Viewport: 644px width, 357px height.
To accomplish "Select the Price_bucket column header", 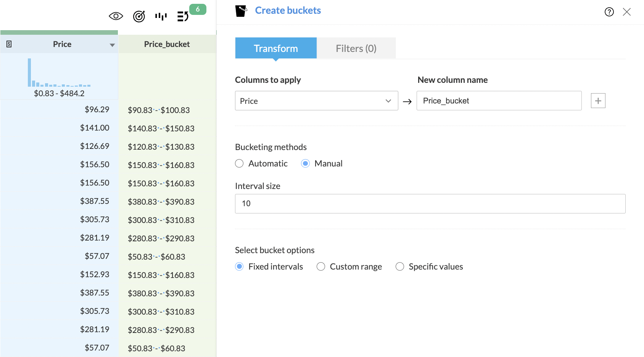I will (x=167, y=44).
